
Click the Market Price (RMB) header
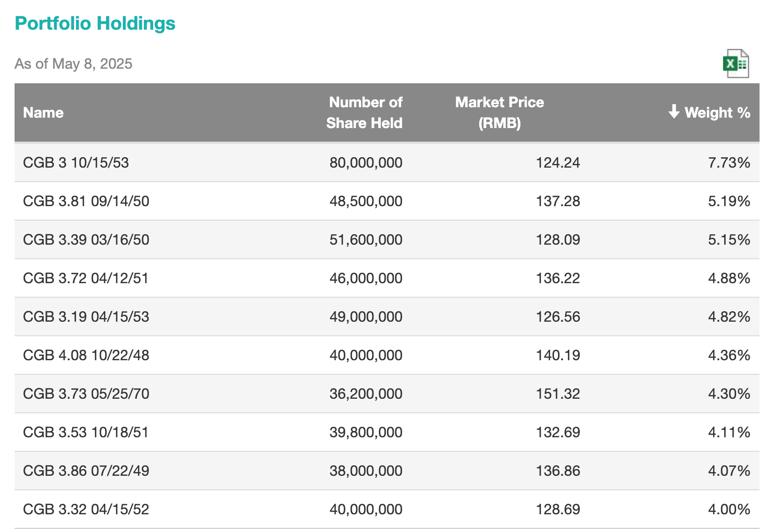pos(499,112)
